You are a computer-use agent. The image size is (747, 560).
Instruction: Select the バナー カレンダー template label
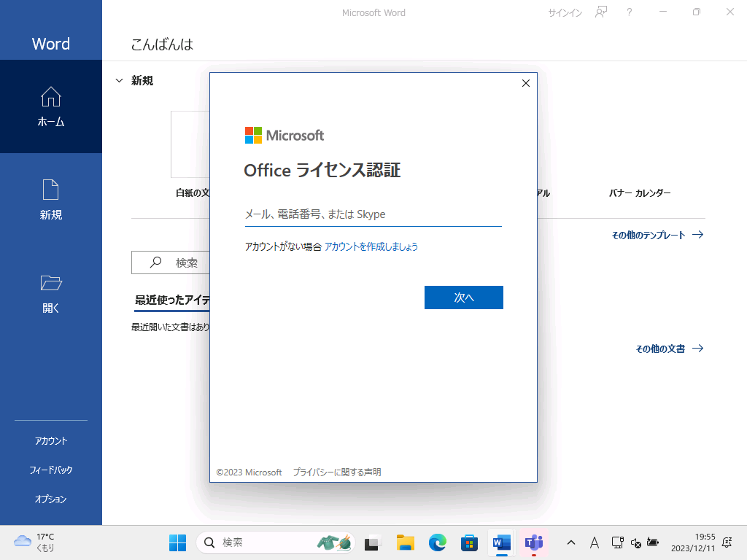click(x=640, y=192)
